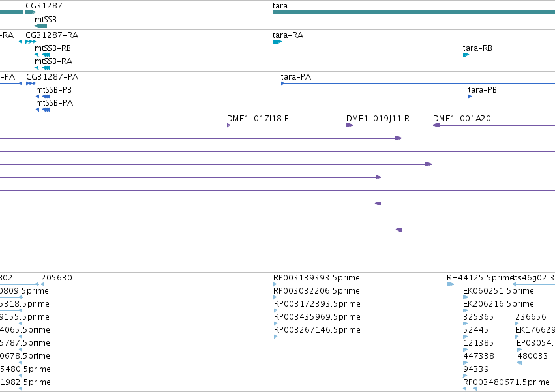Select the 325365 EST label
The width and height of the screenshot is (555, 392).
tap(478, 317)
